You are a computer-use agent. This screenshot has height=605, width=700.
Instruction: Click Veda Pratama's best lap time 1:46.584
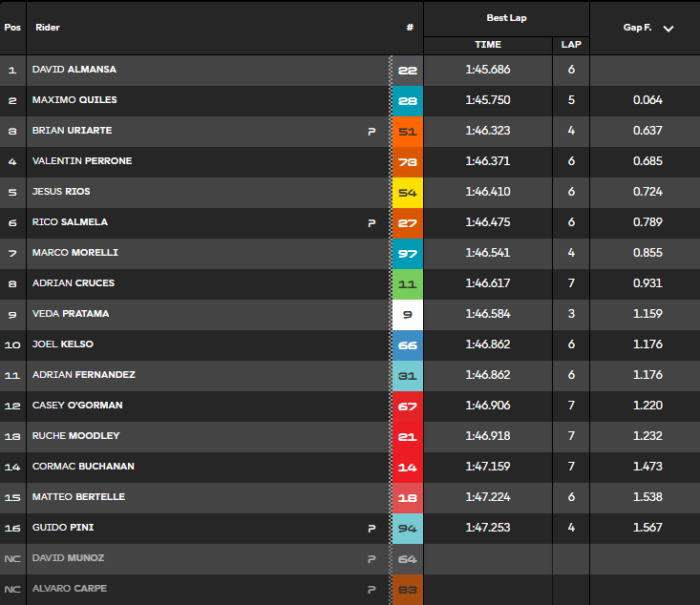(488, 314)
